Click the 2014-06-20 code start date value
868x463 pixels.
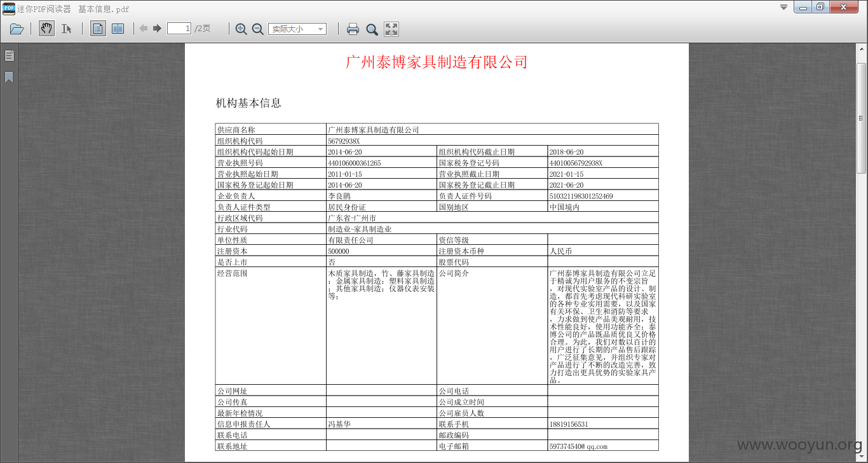[x=345, y=152]
